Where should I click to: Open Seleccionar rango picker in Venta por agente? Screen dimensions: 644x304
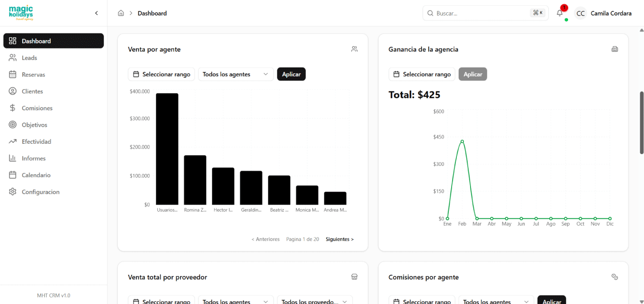pos(161,74)
